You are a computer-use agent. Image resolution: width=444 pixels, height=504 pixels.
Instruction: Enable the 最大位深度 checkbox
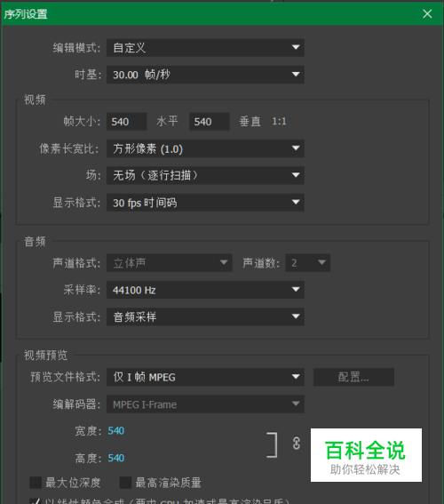pyautogui.click(x=36, y=483)
